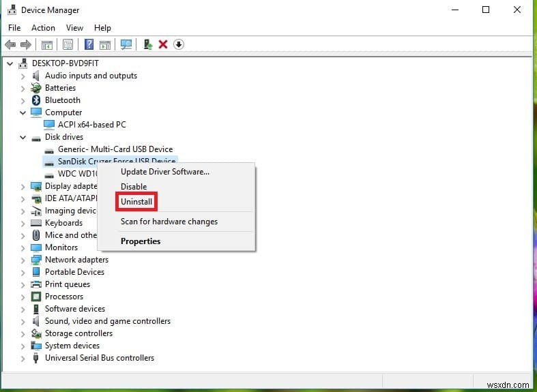The height and width of the screenshot is (392, 537).
Task: Select the Portable Devices label
Action: pyautogui.click(x=74, y=272)
